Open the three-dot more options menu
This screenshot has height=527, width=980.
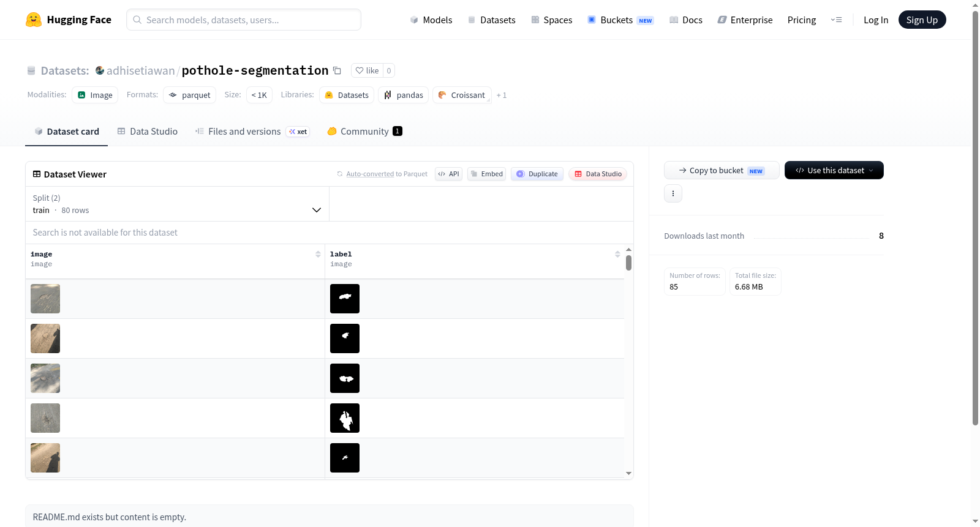(x=673, y=193)
